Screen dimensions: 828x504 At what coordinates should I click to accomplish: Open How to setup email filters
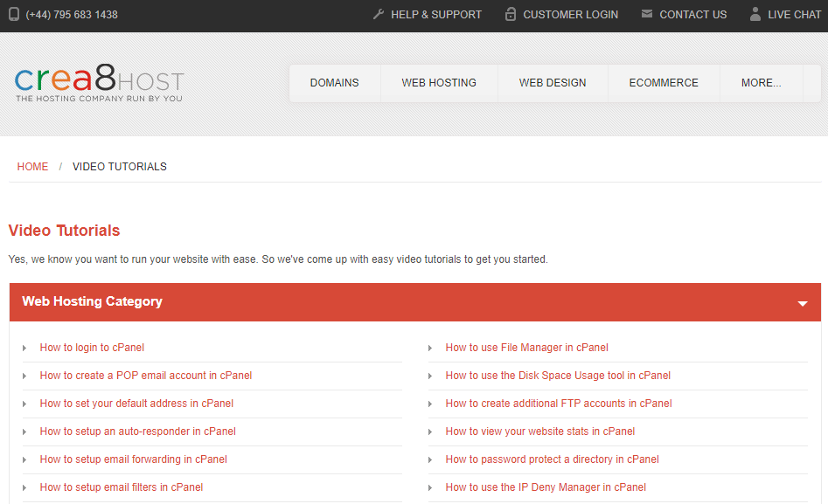coord(122,487)
